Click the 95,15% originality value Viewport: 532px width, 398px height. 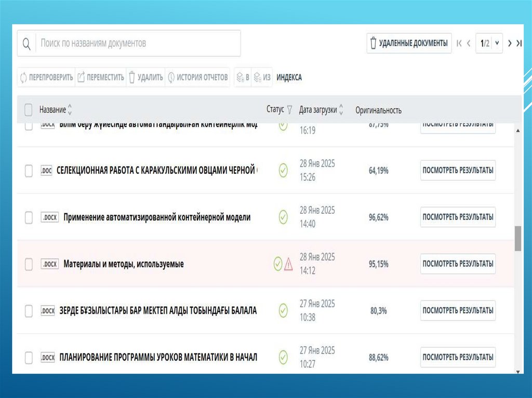[x=379, y=264]
